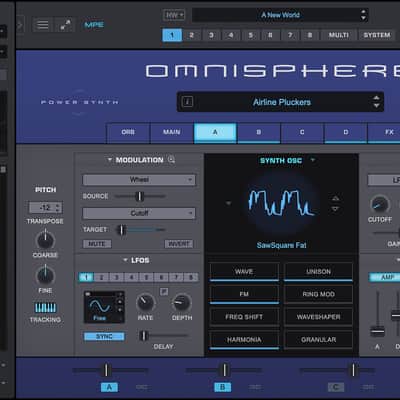Open the WAVESHAPER section
This screenshot has width=400, height=400.
click(x=318, y=317)
